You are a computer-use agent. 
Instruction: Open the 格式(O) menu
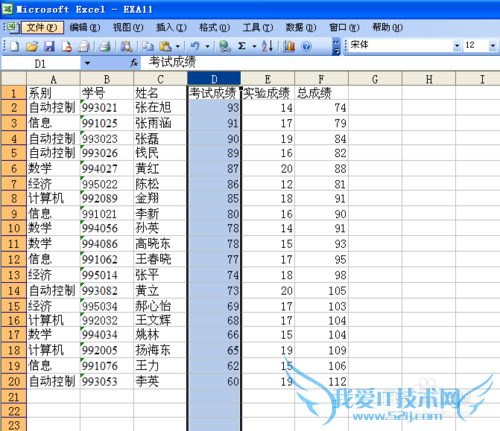click(x=214, y=27)
